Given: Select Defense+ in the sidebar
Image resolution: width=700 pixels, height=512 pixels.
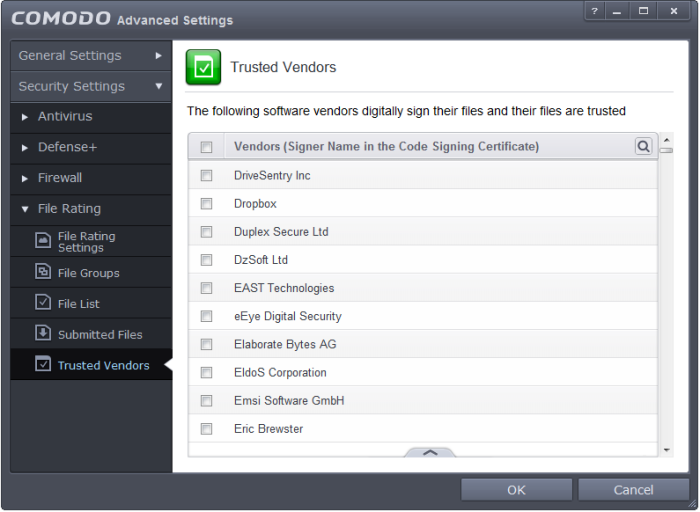Looking at the screenshot, I should (91, 148).
